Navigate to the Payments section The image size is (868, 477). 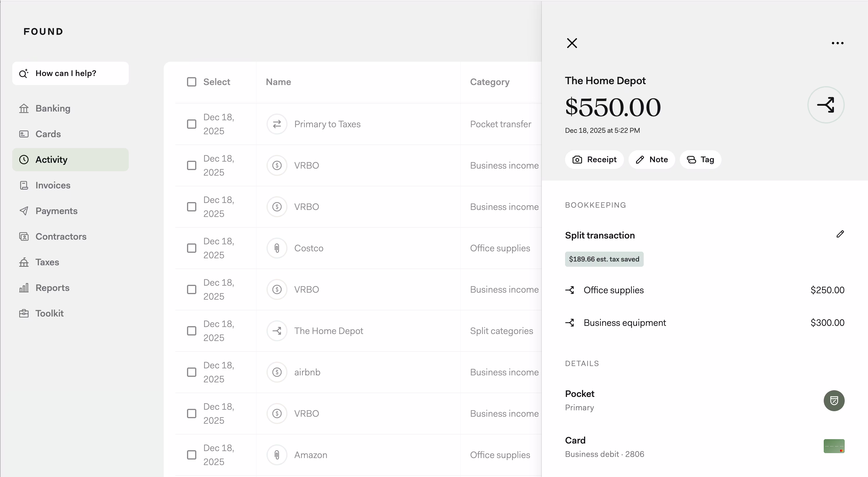(57, 211)
